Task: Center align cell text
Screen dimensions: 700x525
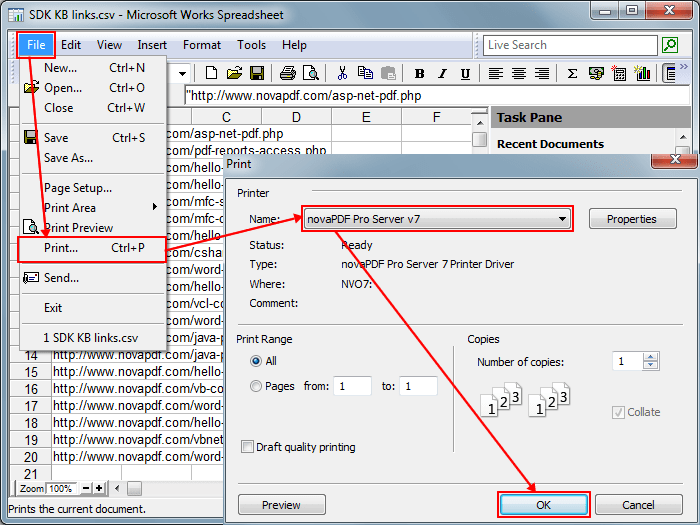Action: click(x=519, y=73)
